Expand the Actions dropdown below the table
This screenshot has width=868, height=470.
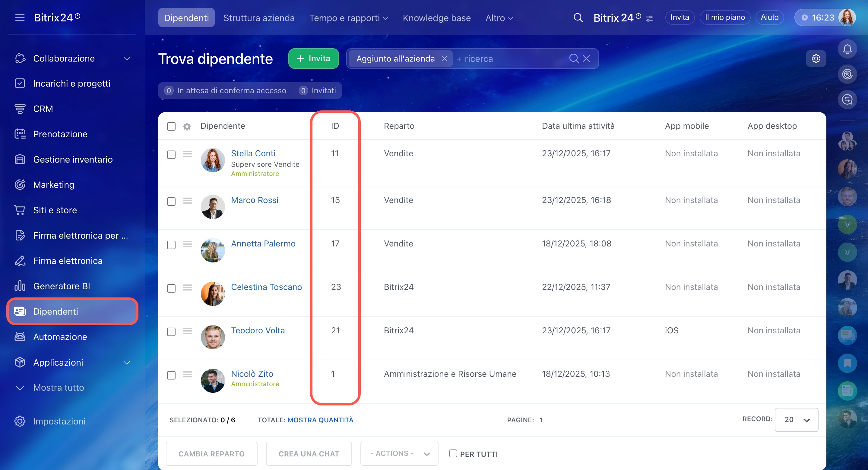399,453
